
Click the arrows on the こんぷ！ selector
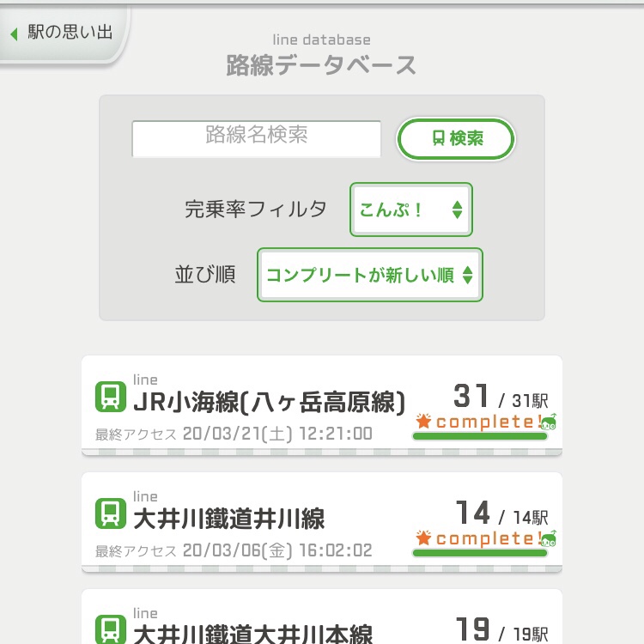tap(457, 210)
